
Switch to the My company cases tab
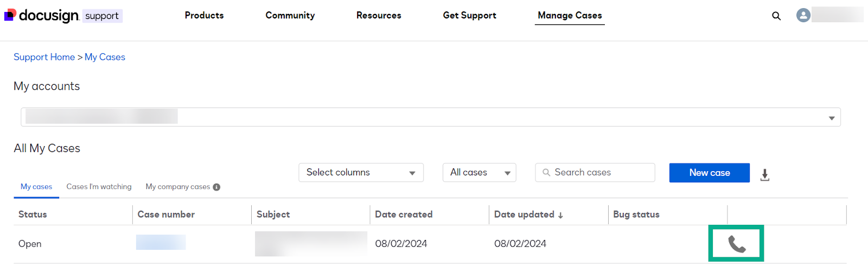(177, 187)
